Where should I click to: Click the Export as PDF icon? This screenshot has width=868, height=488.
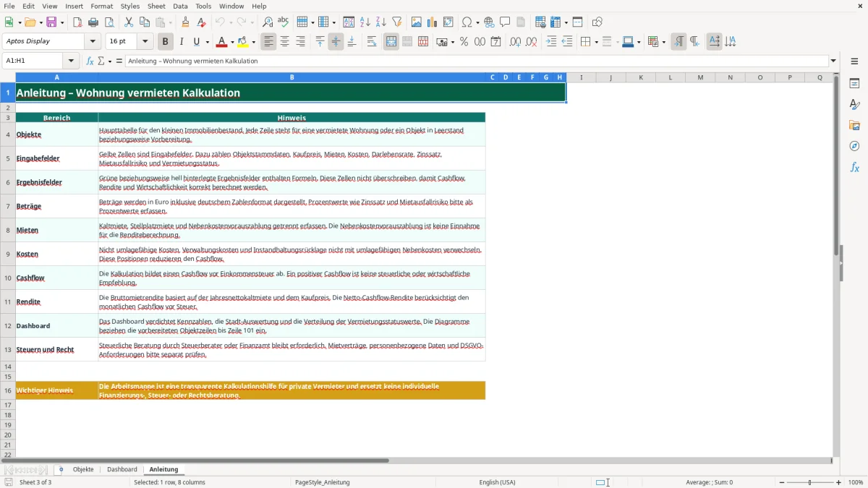(77, 22)
